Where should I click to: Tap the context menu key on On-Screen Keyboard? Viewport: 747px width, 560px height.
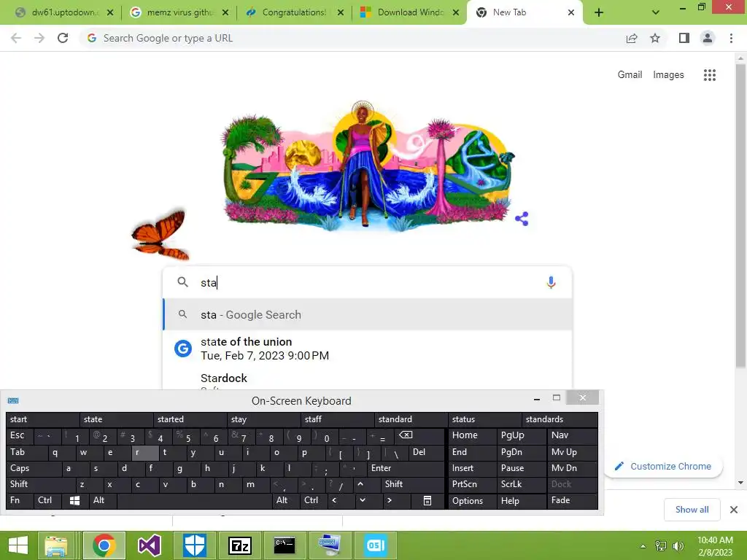427,500
